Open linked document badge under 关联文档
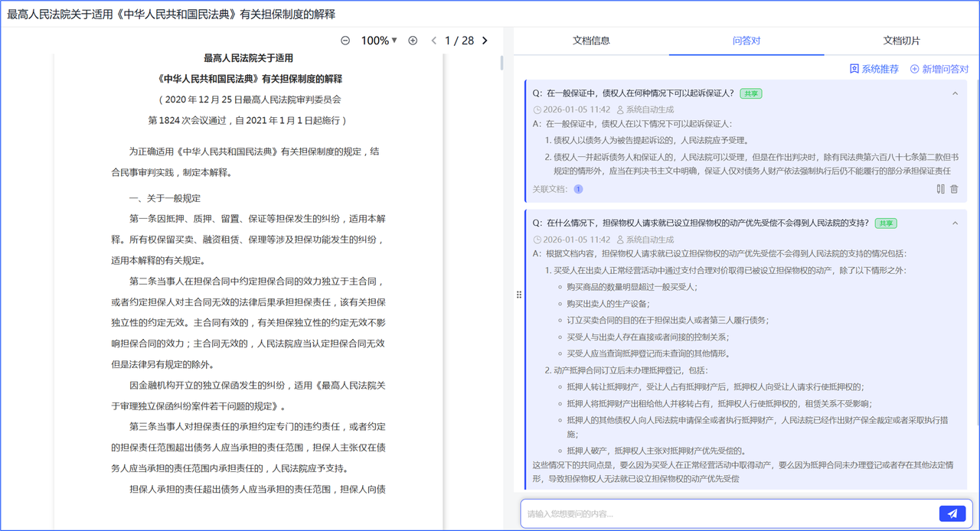This screenshot has height=531, width=980. 578,188
